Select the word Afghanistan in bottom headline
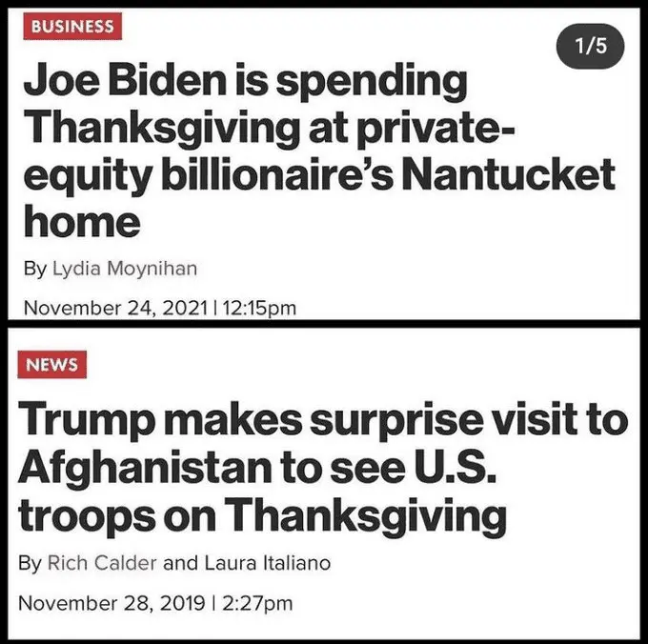This screenshot has width=648, height=644. [x=145, y=468]
